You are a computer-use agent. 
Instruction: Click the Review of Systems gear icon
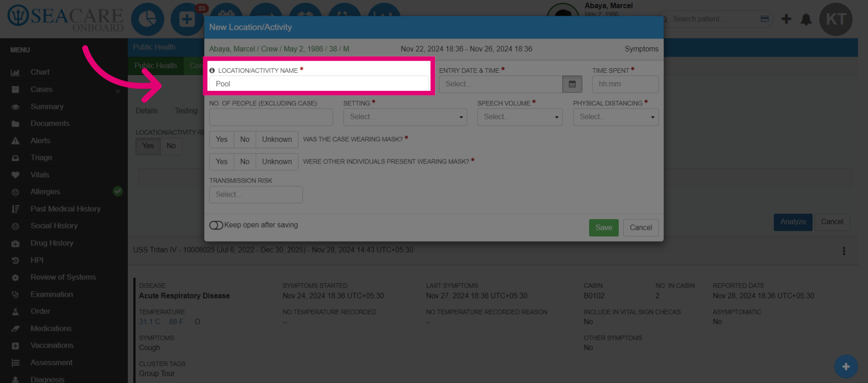15,277
